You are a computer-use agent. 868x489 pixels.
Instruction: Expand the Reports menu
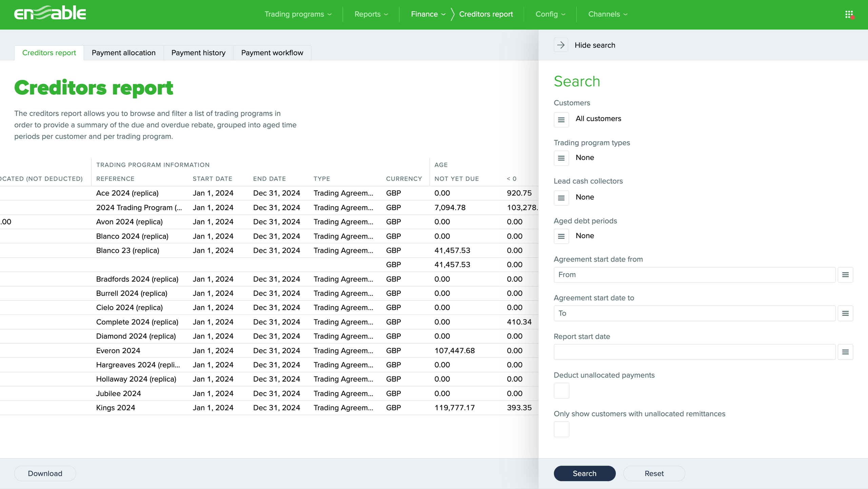pos(371,14)
